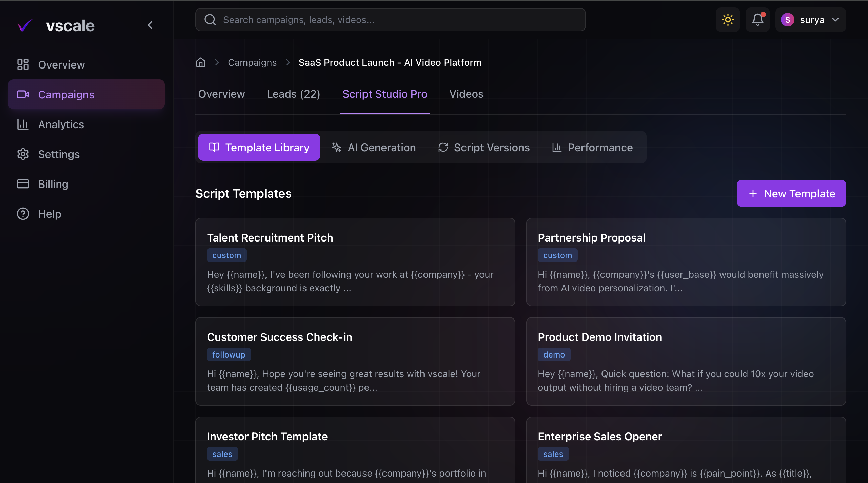Select the Analytics bar chart icon
The image size is (868, 483).
[22, 124]
